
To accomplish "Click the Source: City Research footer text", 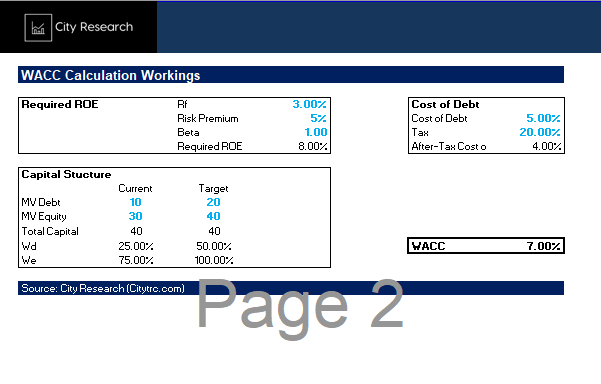I will 103,288.
